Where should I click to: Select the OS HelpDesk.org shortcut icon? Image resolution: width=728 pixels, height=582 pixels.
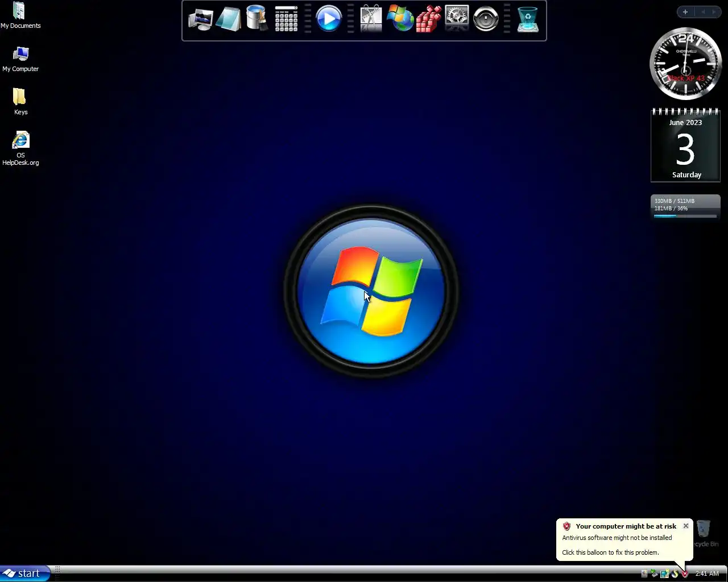coord(20,149)
